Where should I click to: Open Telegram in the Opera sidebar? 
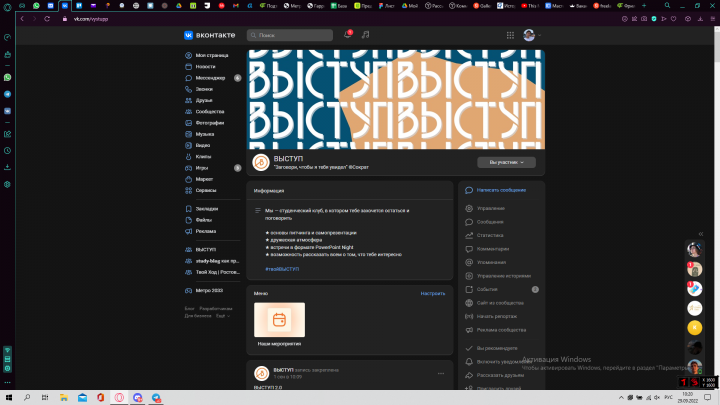click(x=7, y=94)
